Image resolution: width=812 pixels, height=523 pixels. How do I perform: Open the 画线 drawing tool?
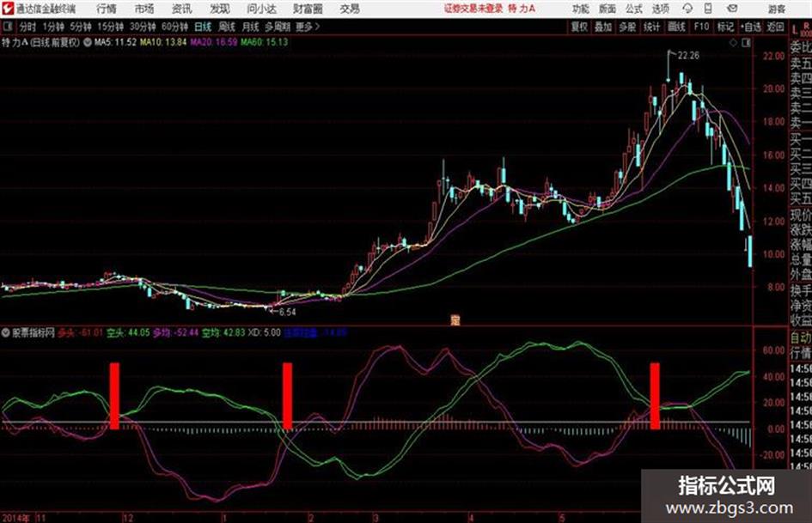tap(676, 27)
